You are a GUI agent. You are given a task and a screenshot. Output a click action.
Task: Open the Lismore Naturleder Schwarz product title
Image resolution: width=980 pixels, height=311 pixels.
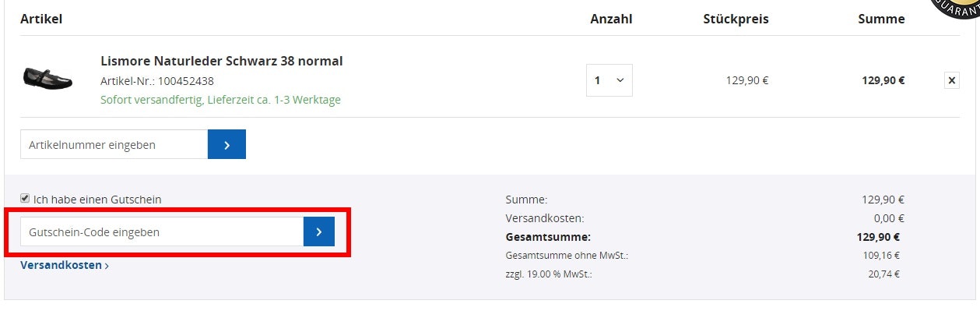[x=222, y=61]
